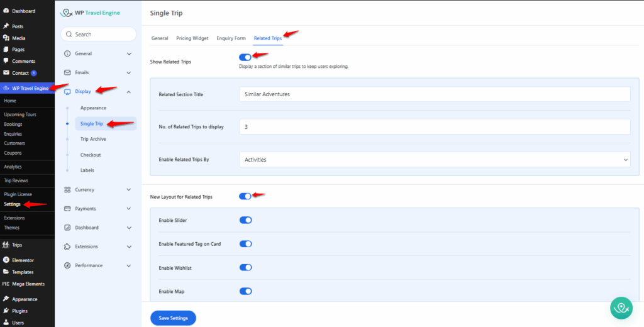Click the Save Settings button
644x327 pixels.
(173, 318)
